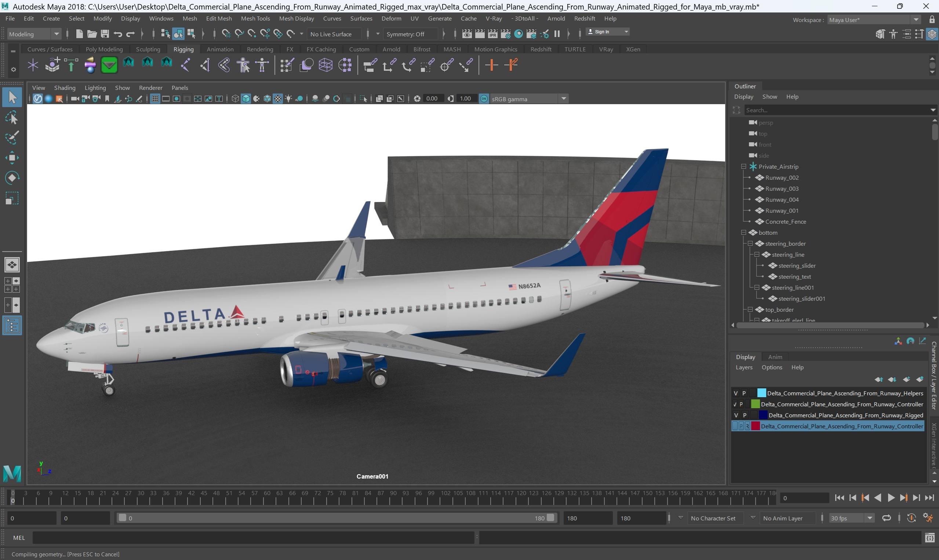Open the viewport Shading menu
The height and width of the screenshot is (560, 939).
click(x=65, y=88)
